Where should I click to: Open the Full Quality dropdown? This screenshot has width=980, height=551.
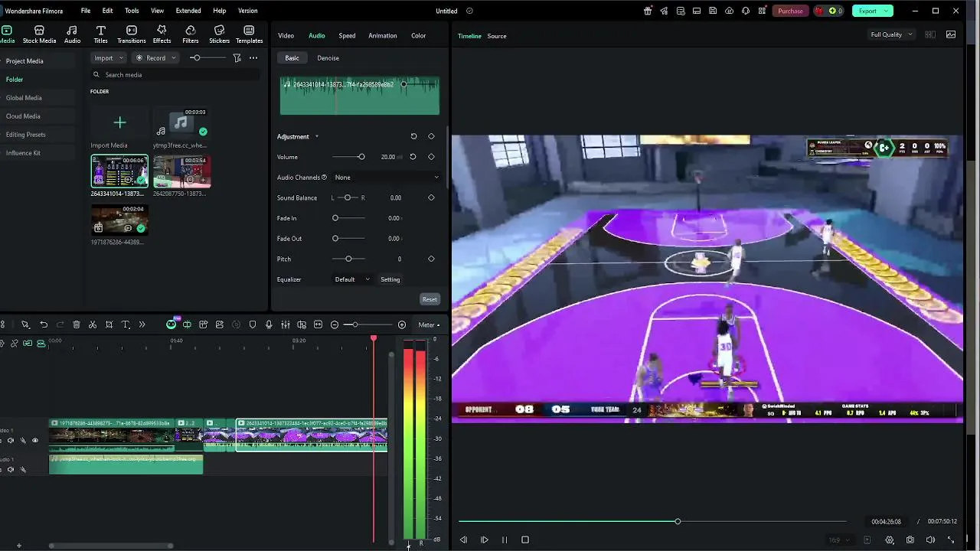pos(892,34)
